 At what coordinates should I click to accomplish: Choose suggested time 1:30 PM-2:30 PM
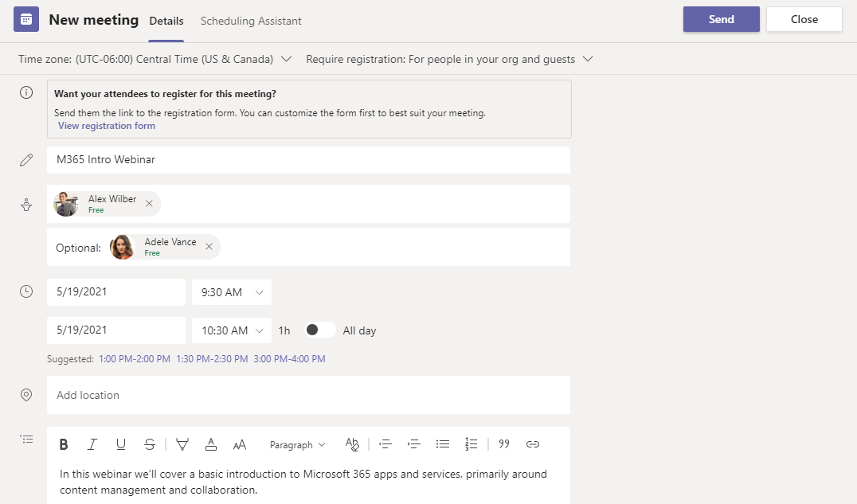pos(212,359)
